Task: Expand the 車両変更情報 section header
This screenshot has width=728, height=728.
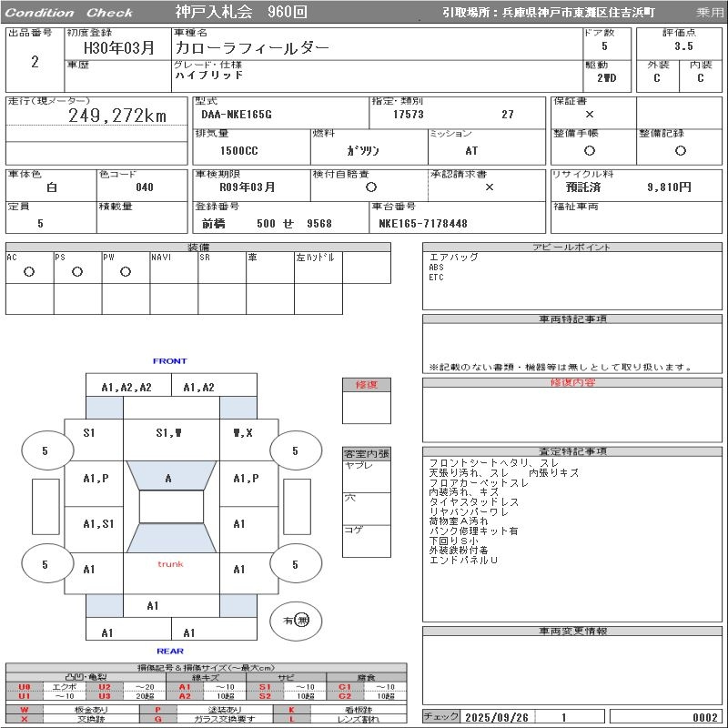Action: coord(573,631)
